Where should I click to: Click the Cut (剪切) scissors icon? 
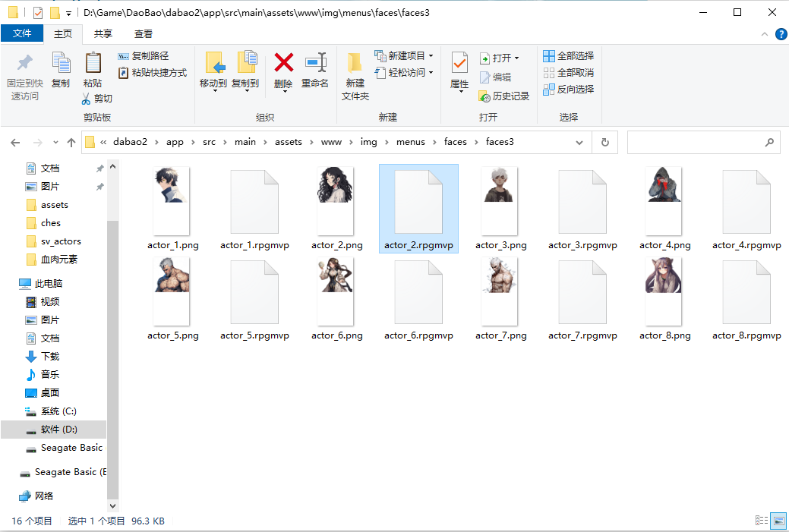pos(86,99)
